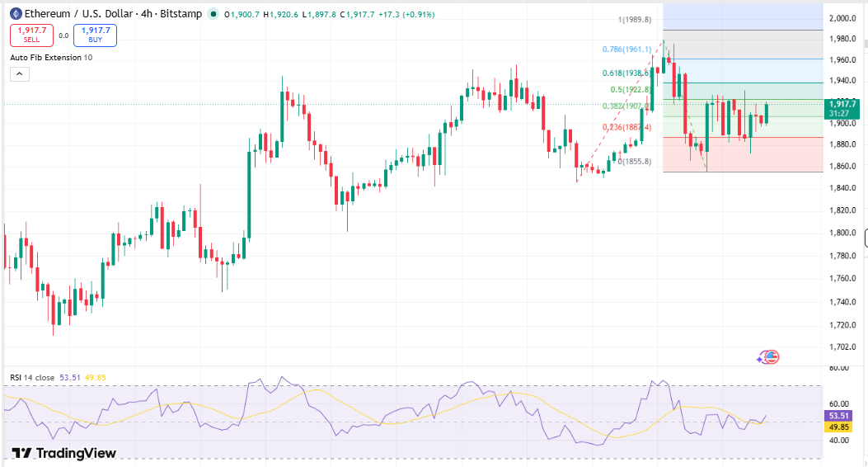Viewport: 868px width, 467px height.
Task: Collapse the indicator legend with chevron button
Action: pos(20,73)
